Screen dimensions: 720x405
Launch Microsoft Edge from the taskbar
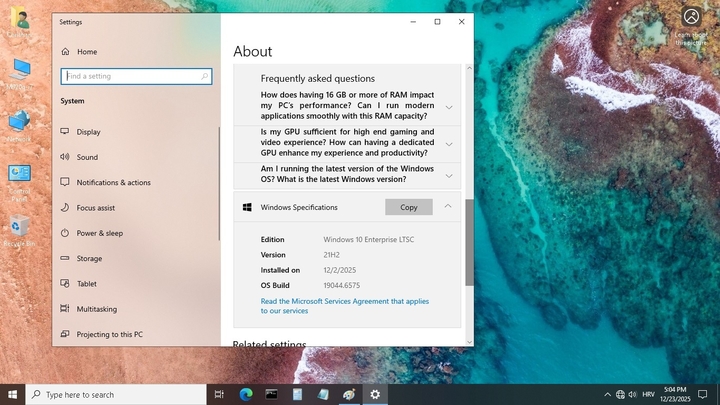[x=246, y=395]
